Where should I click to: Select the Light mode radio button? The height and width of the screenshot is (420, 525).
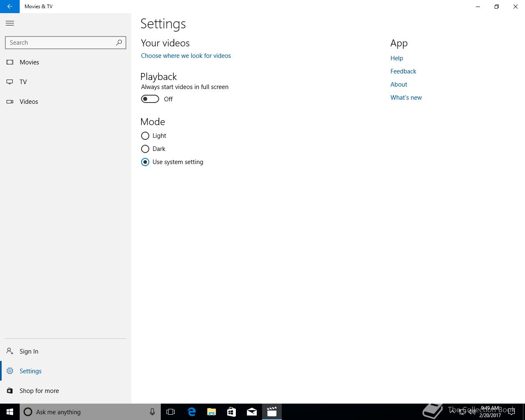pos(145,136)
